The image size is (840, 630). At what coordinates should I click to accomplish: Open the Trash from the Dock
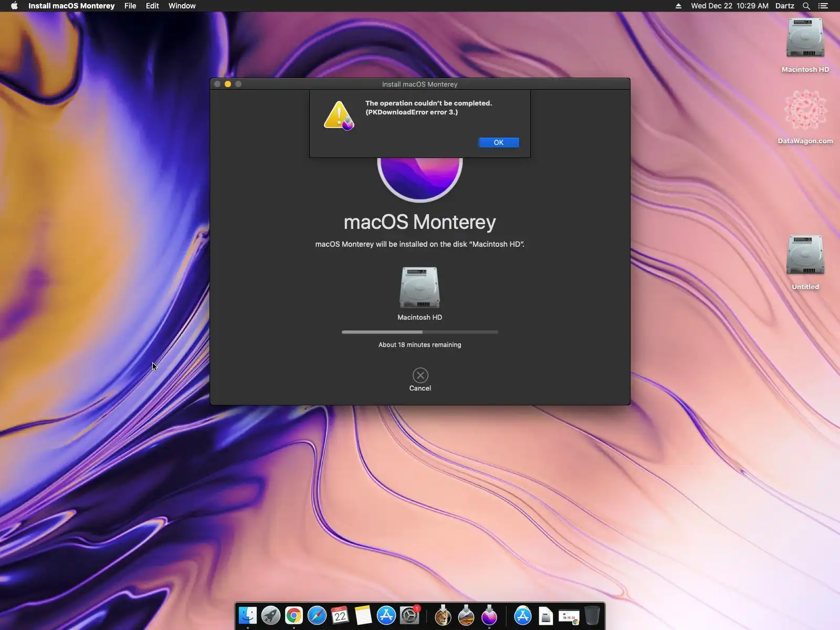[592, 615]
